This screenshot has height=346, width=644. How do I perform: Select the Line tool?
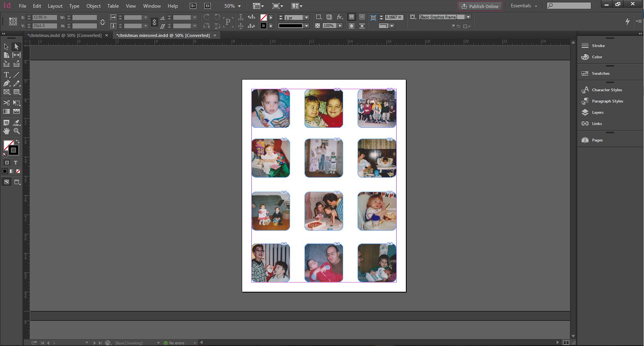tap(16, 75)
